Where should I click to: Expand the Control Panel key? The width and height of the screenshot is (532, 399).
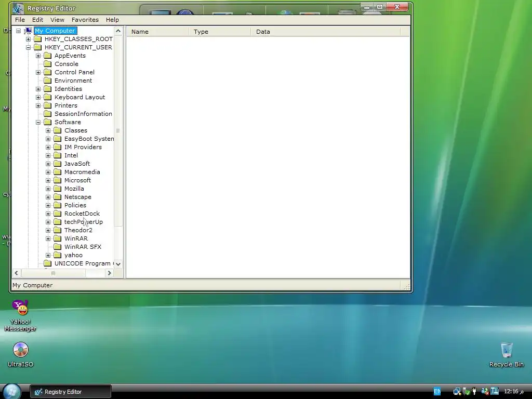(38, 72)
